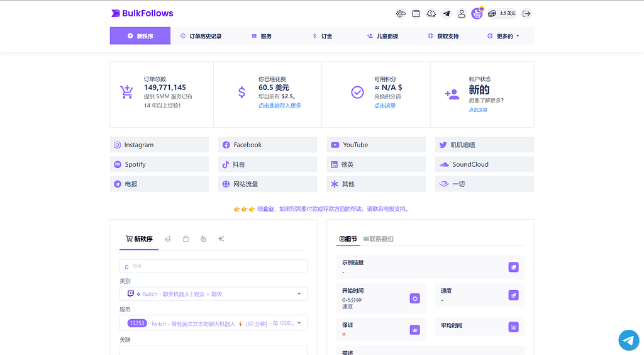This screenshot has width=644, height=355.
Task: Select the 新秩序 tab in order form
Action: 139,239
